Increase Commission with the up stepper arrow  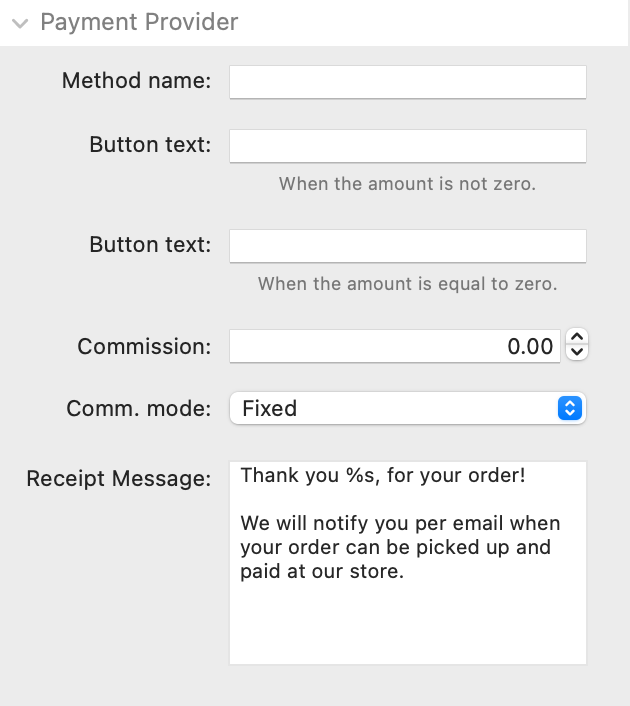tap(577, 338)
